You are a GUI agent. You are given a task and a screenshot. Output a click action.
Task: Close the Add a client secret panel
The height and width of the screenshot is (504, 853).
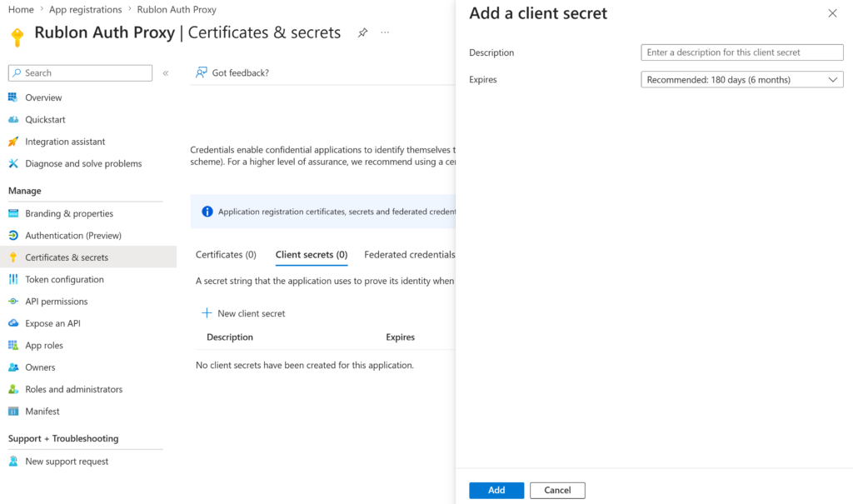(x=832, y=13)
